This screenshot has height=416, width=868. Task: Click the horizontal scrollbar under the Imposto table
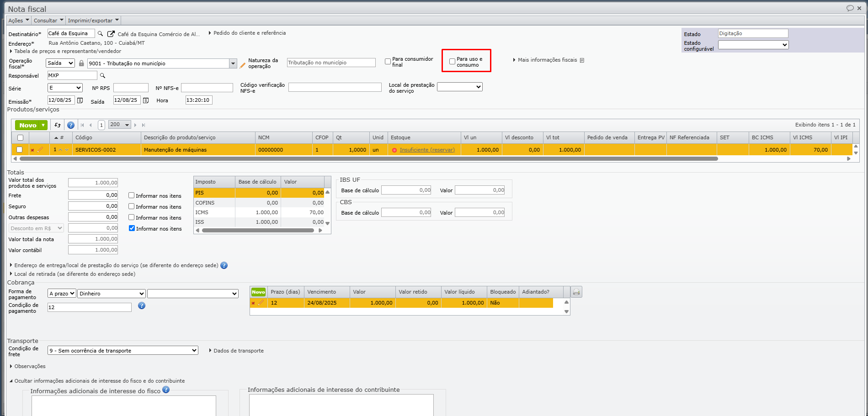pyautogui.click(x=258, y=231)
